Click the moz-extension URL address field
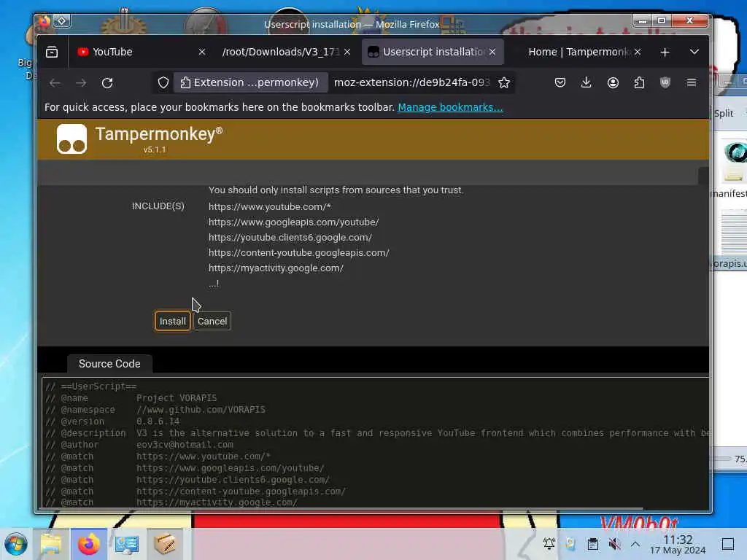Image resolution: width=747 pixels, height=560 pixels. pos(411,82)
